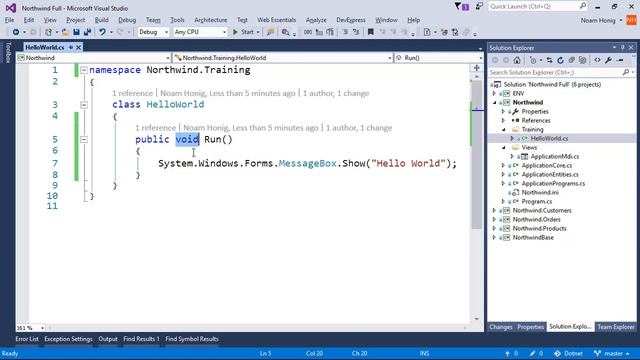The image size is (640, 360).
Task: Open the Debug configuration dropdown
Action: tap(153, 32)
